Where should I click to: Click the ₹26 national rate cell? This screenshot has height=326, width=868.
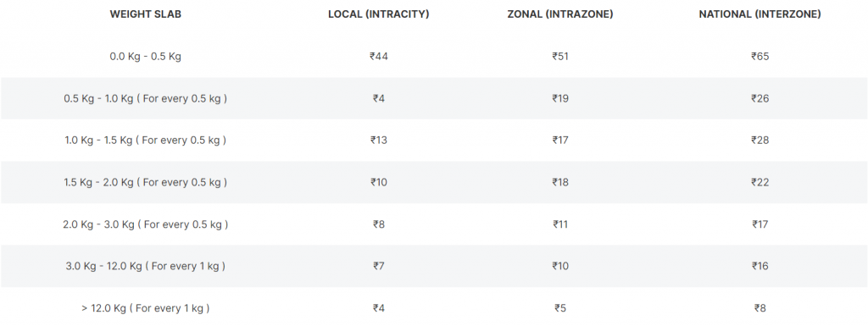(x=760, y=98)
